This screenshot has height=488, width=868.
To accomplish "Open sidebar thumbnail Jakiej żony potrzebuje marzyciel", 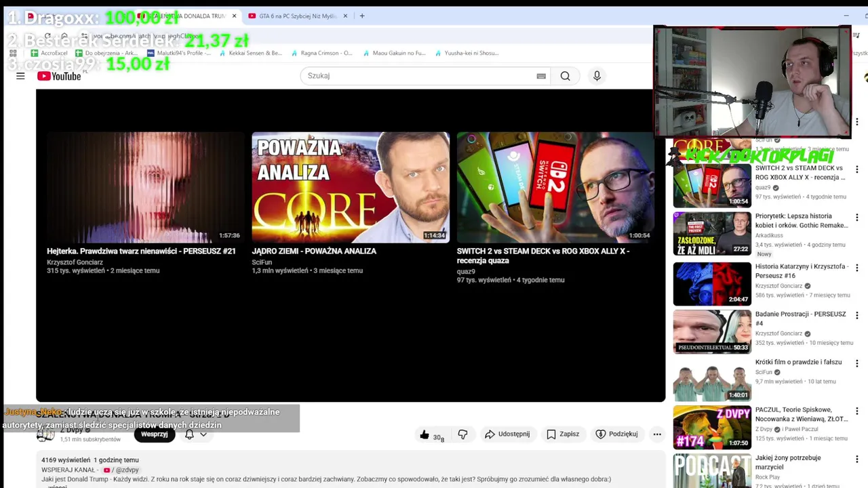I will pyautogui.click(x=712, y=471).
